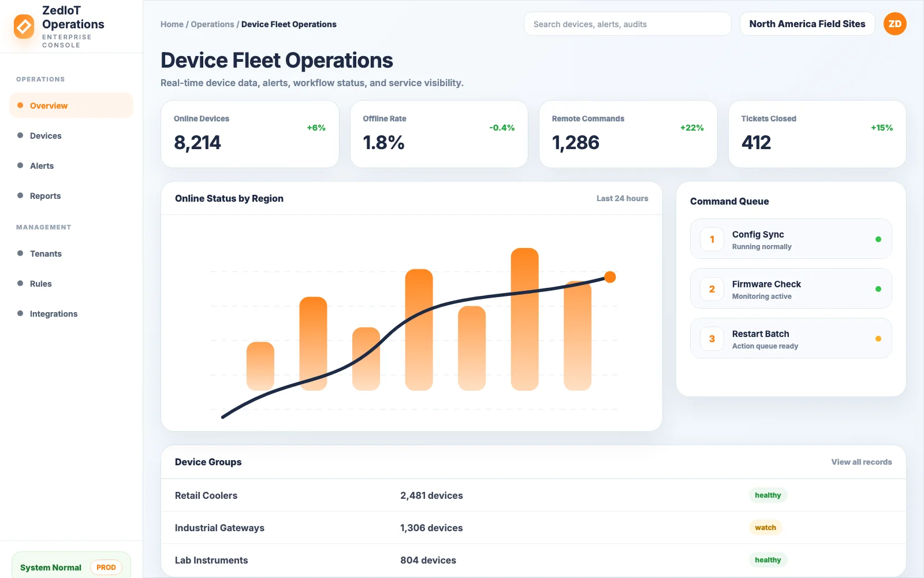Open the North America Field Sites selector
This screenshot has width=924, height=578.
[x=807, y=24]
